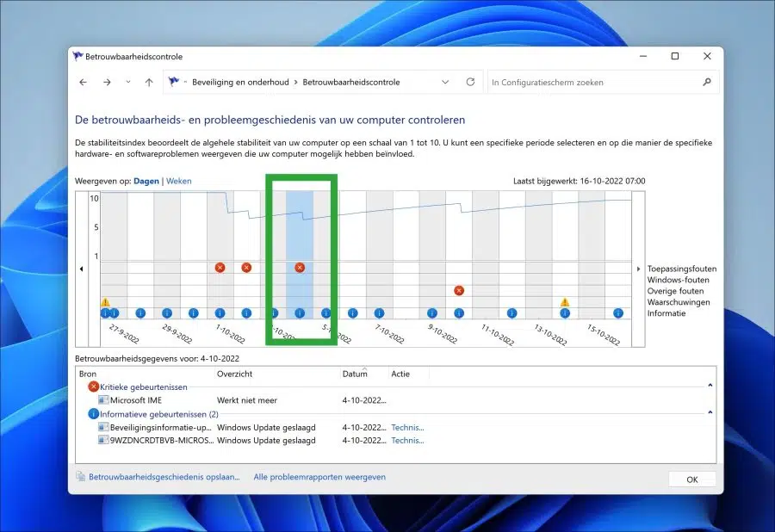Select the information icon for 6-10-2022
This screenshot has height=532, width=775.
pyautogui.click(x=352, y=313)
